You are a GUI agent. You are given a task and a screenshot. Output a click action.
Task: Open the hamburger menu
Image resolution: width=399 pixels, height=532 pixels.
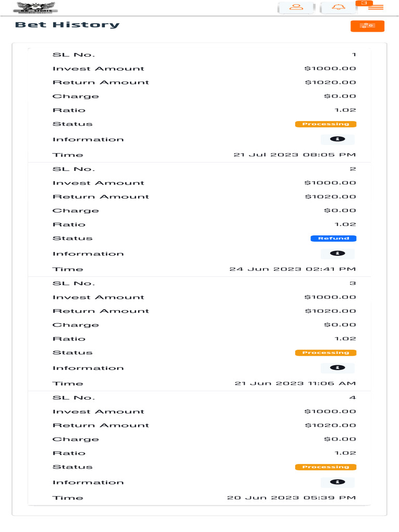(x=376, y=8)
